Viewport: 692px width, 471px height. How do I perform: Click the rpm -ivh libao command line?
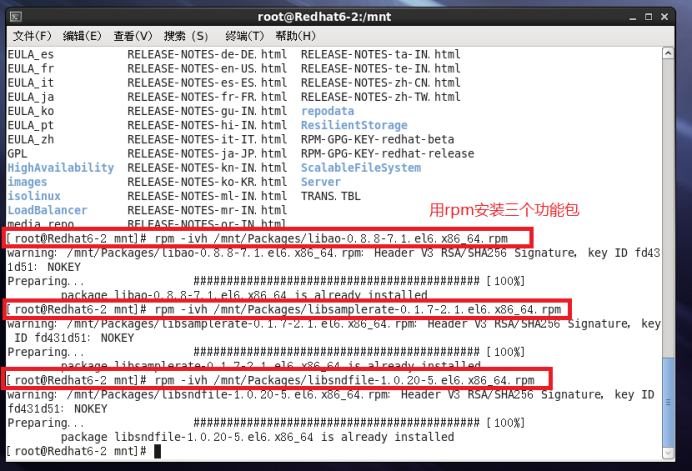pos(257,238)
